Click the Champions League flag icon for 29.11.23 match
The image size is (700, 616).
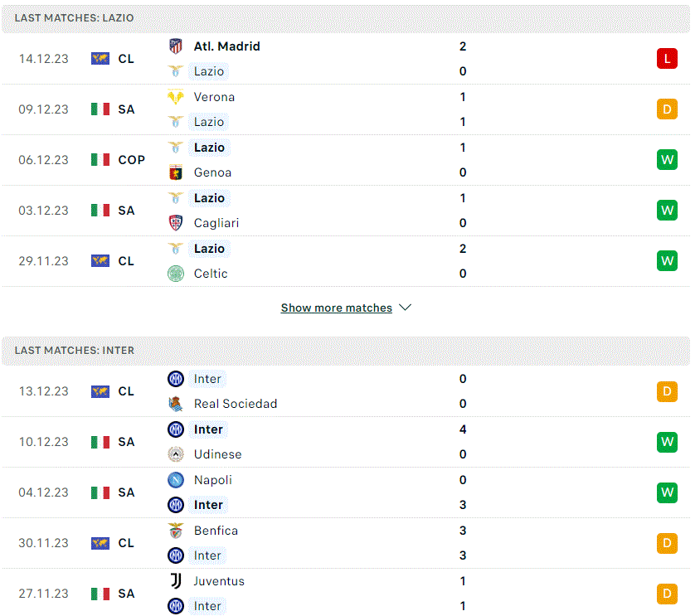(100, 260)
